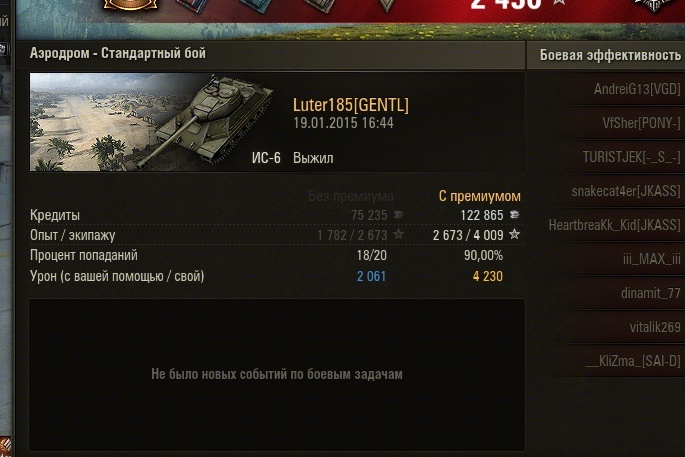The width and height of the screenshot is (685, 457).
Task: Select AndreiG13[VGD] in effectiveness list
Action: [637, 89]
